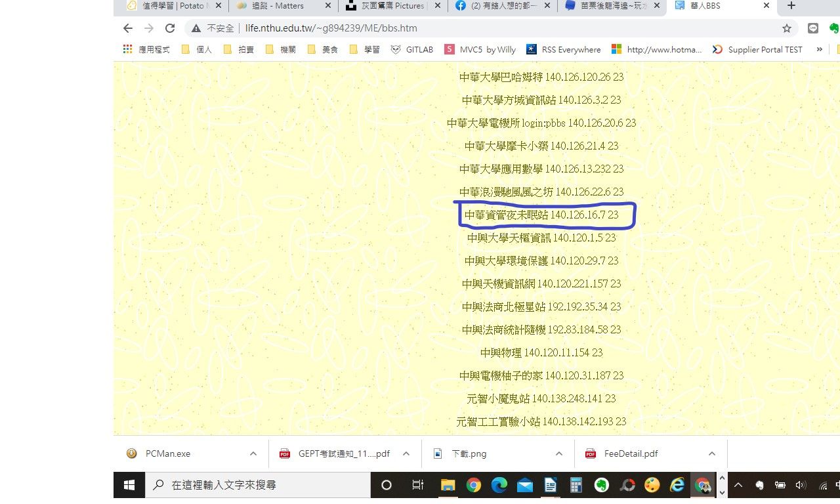Viewport: 840px width, 504px height.
Task: Click the 不安全 security warning indicator
Action: click(x=213, y=28)
